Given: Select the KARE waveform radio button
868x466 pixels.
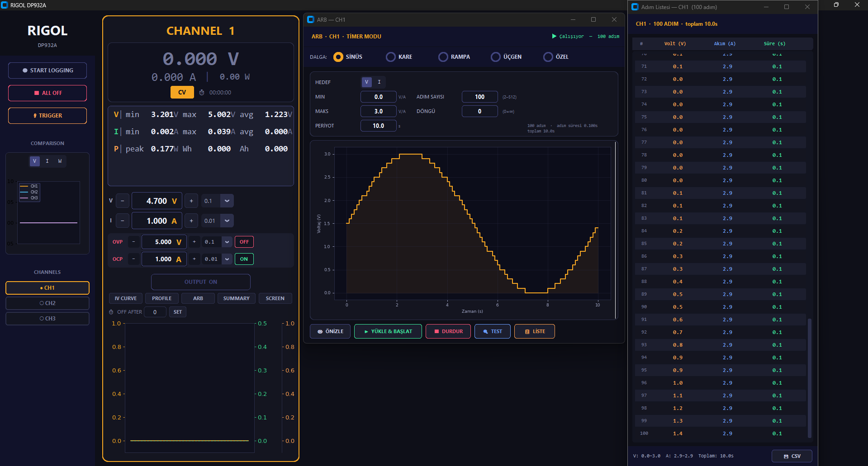Looking at the screenshot, I should click(x=391, y=57).
